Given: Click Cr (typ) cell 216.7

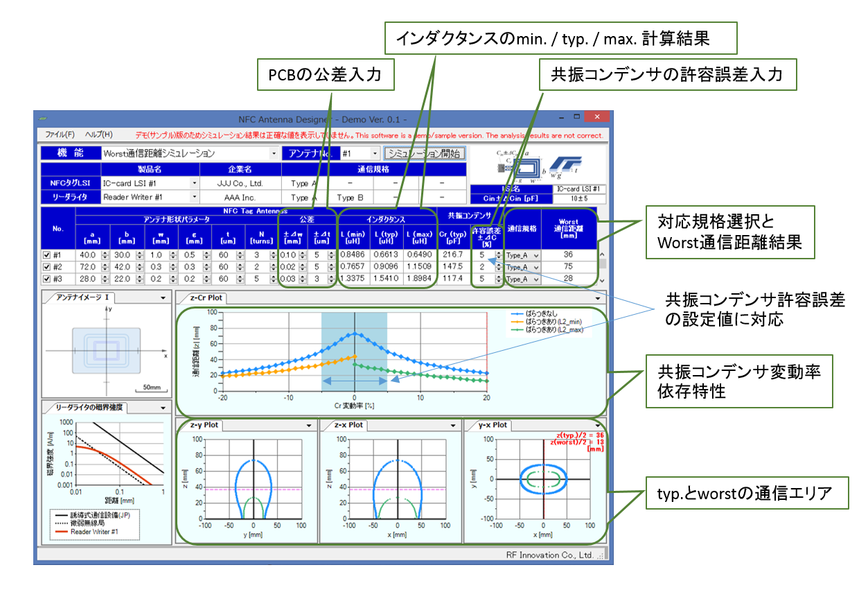Looking at the screenshot, I should pos(454,255).
